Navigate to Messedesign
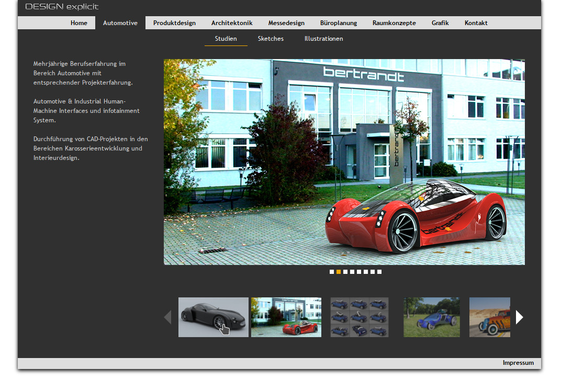Viewport: 561px width, 392px height. click(x=286, y=23)
